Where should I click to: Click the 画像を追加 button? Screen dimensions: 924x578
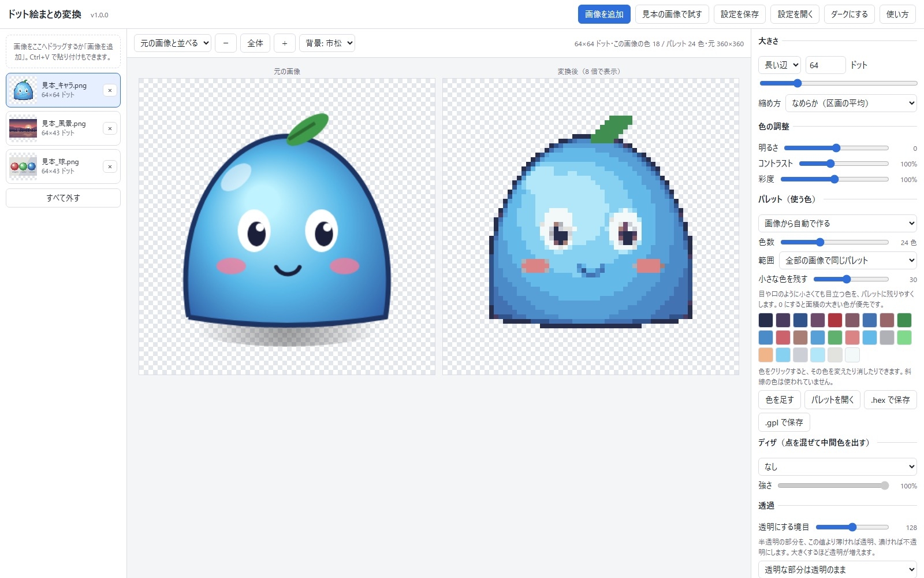point(604,14)
